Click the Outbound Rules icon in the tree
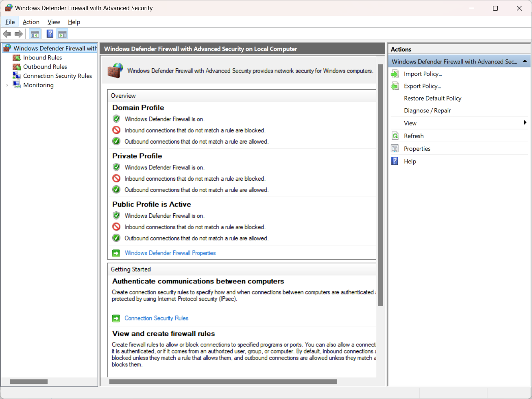Screen dimensions: 532x399 [x=17, y=66]
